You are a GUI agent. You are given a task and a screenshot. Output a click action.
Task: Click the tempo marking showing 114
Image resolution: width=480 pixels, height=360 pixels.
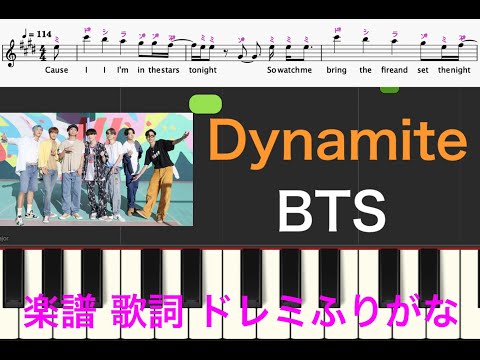(x=37, y=34)
